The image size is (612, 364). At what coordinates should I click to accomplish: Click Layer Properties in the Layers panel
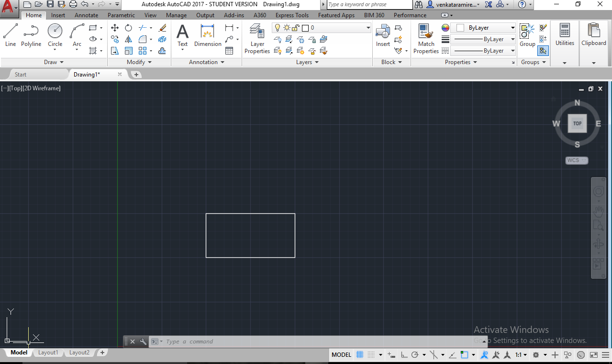257,38
